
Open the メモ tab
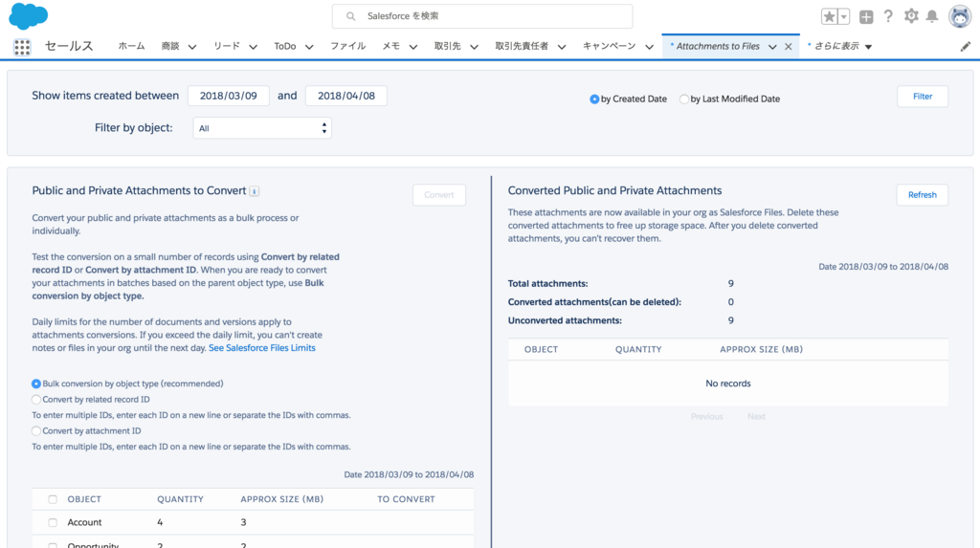pos(390,46)
